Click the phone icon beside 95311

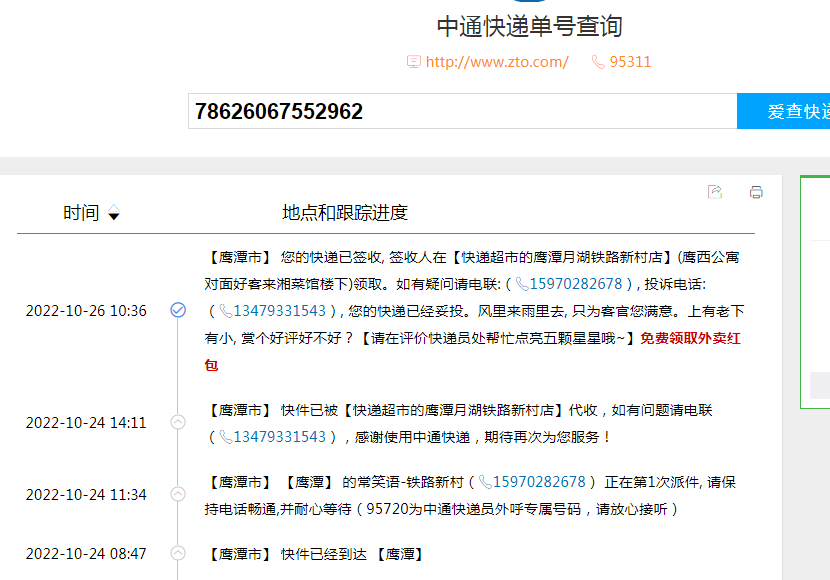598,62
